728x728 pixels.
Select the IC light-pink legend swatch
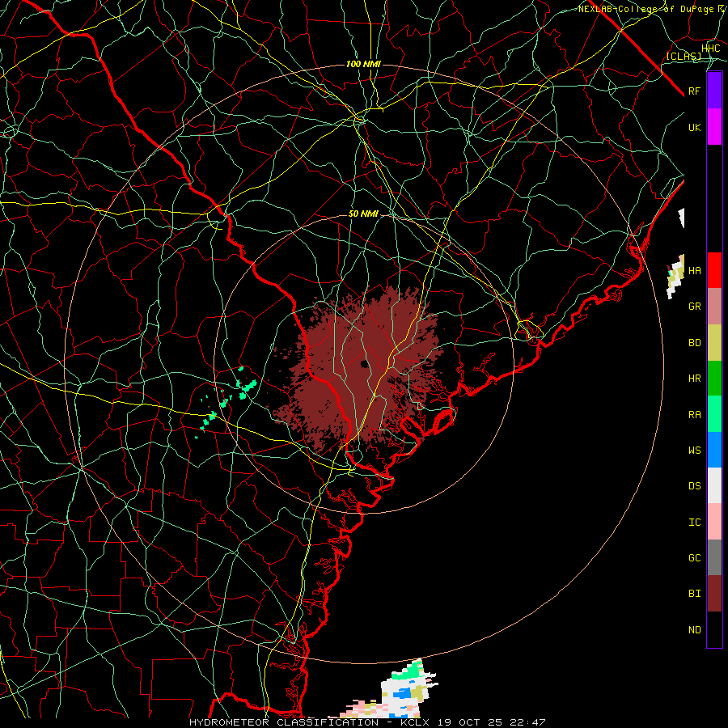point(714,522)
